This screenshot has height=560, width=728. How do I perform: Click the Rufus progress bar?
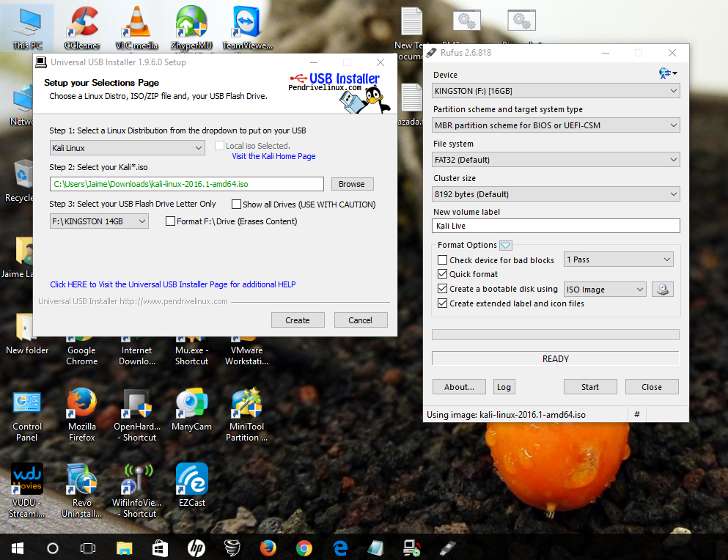coord(555,334)
